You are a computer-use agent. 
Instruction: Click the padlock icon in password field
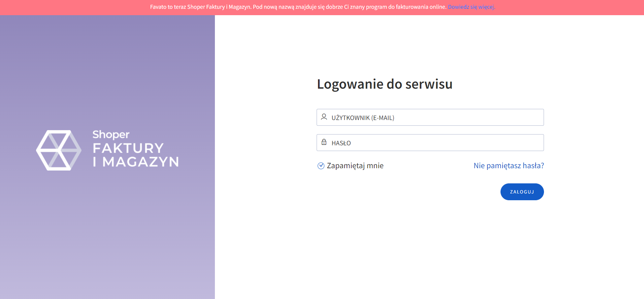pyautogui.click(x=324, y=142)
